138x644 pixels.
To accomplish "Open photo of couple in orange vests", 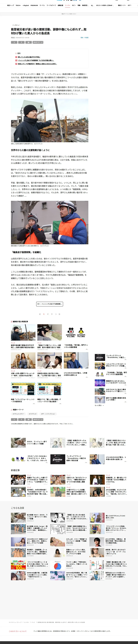I will click(x=50, y=223).
